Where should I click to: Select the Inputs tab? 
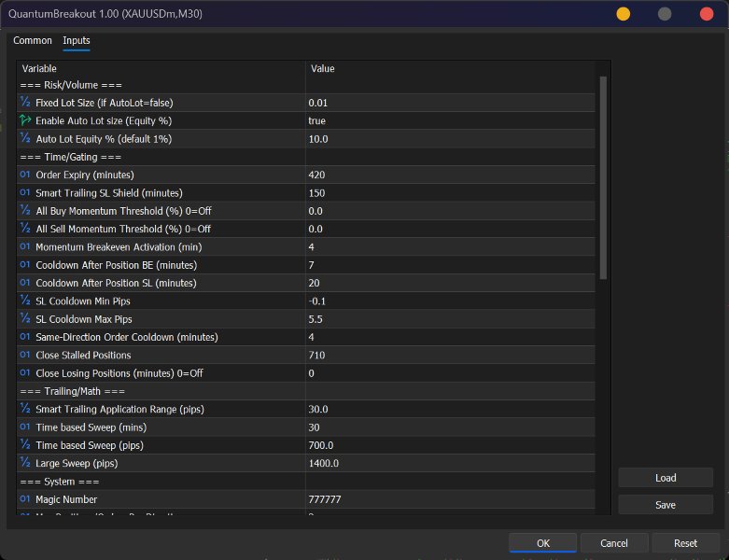(77, 40)
